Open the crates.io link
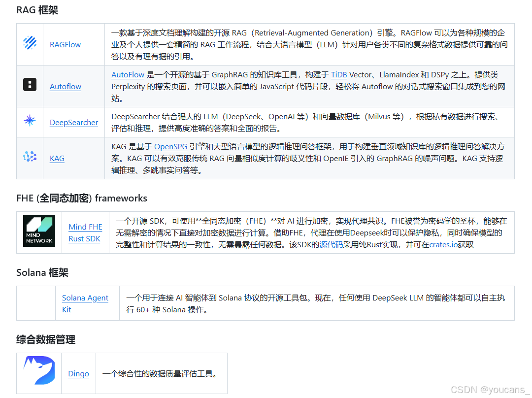Image resolution: width=532 pixels, height=398 pixels. click(443, 245)
